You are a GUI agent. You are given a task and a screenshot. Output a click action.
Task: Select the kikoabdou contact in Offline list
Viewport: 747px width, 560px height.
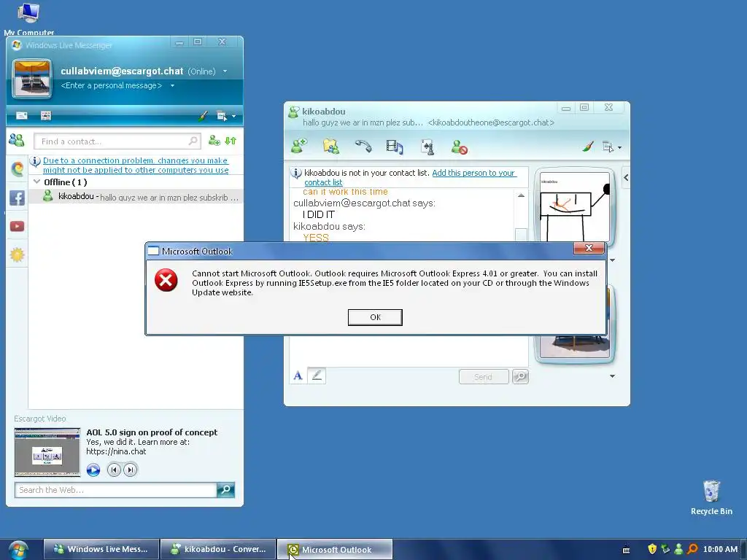coord(136,197)
